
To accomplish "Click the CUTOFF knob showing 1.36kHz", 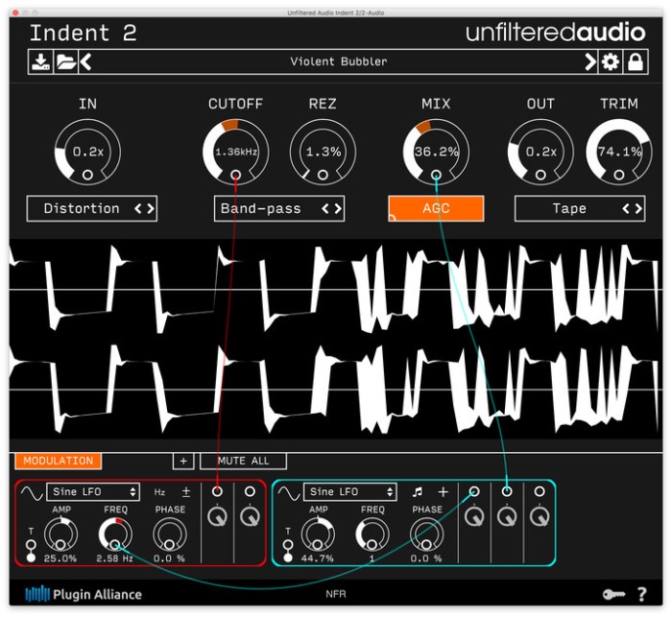I will point(236,152).
